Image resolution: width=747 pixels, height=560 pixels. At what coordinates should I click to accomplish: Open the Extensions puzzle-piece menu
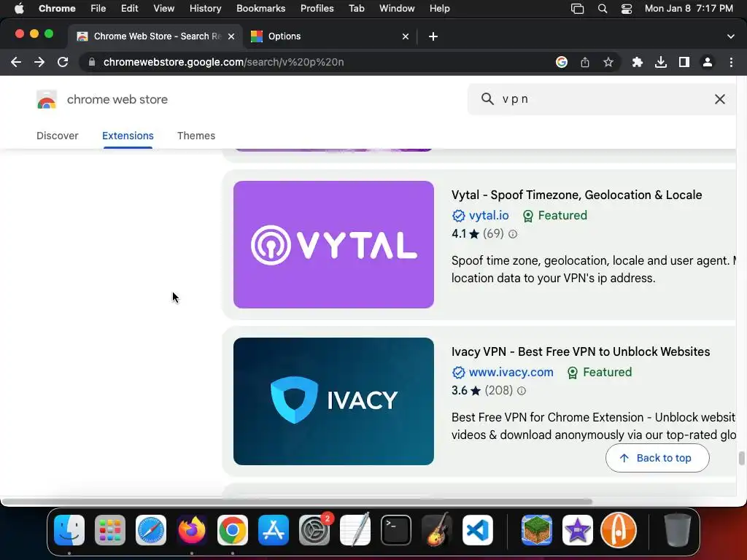(x=638, y=63)
